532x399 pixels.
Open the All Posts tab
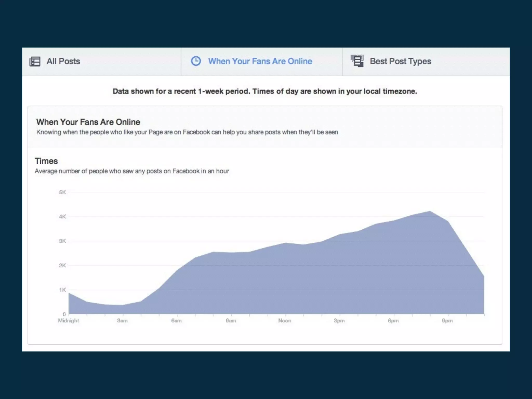click(x=63, y=62)
